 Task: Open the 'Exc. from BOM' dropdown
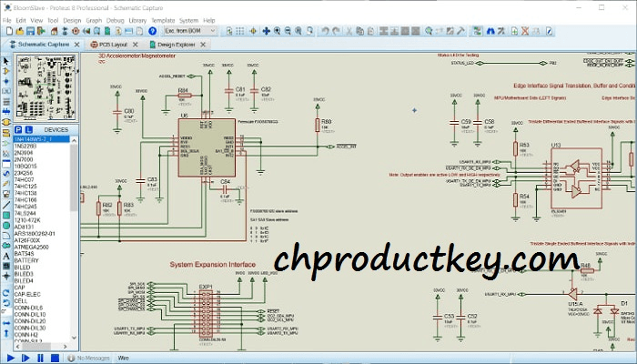coord(189,31)
